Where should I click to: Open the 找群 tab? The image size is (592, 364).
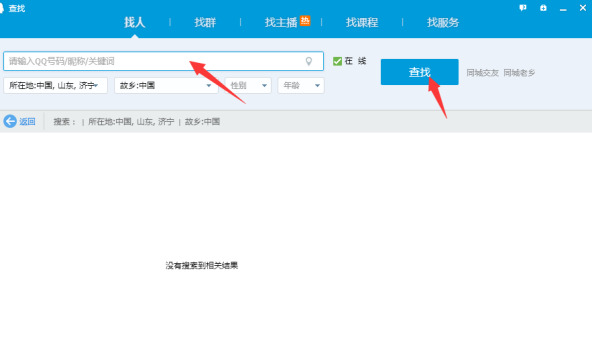click(x=205, y=22)
